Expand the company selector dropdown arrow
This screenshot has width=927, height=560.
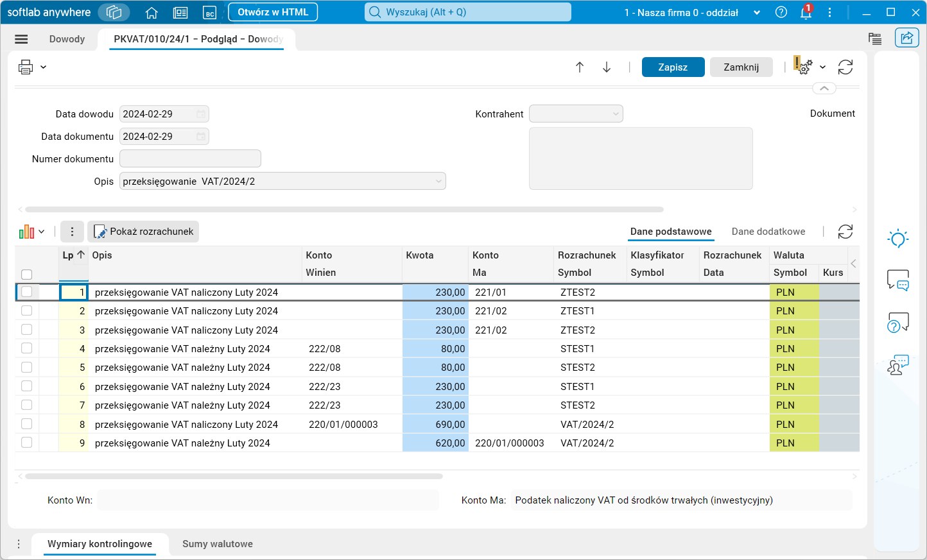pos(757,12)
